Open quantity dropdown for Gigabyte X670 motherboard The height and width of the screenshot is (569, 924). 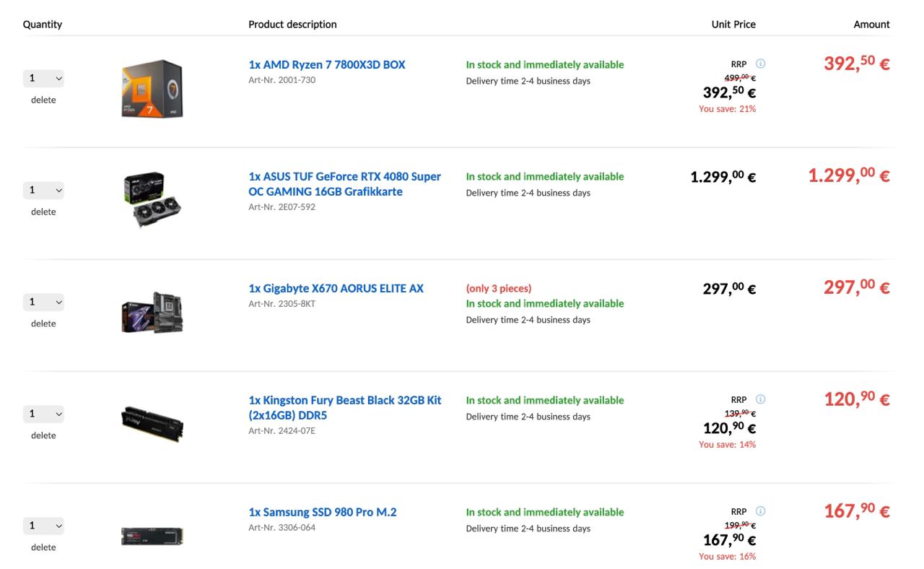click(43, 302)
